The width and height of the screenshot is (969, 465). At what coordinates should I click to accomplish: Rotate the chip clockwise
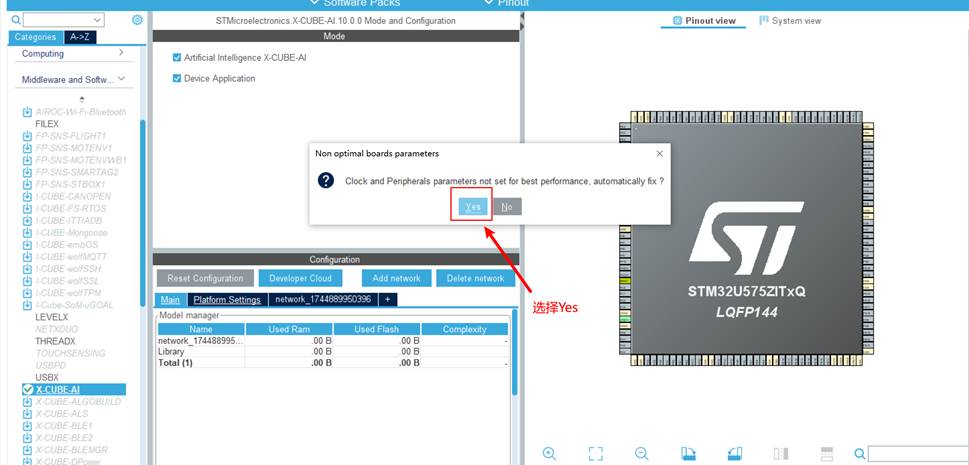[688, 453]
